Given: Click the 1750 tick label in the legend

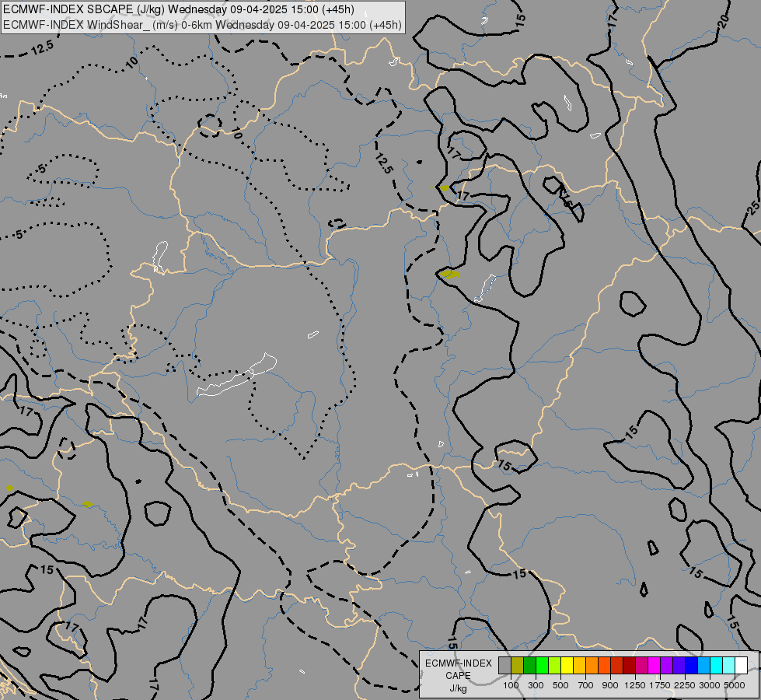Looking at the screenshot, I should point(660,685).
